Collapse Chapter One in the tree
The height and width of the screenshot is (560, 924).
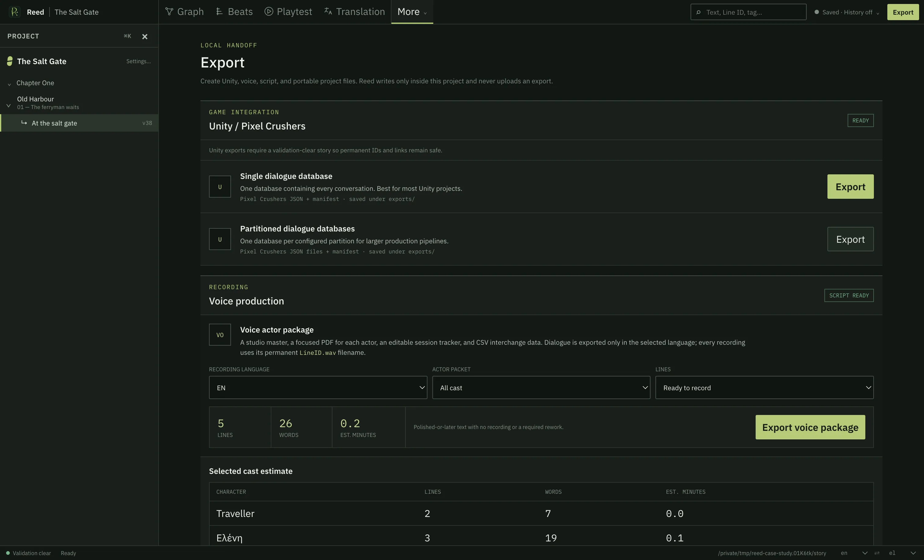click(x=9, y=84)
